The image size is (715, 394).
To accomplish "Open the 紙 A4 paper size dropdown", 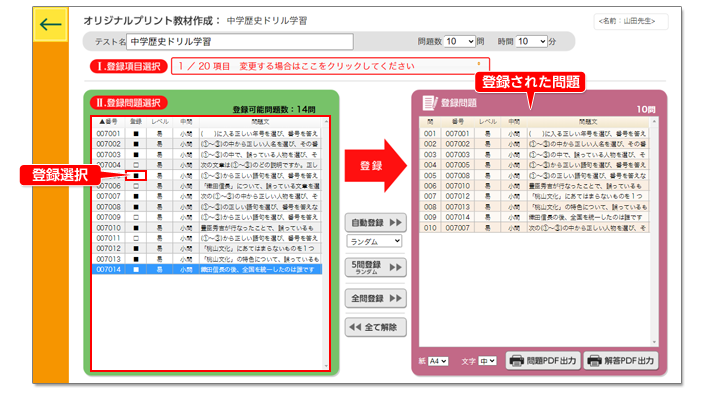I will pos(438,361).
